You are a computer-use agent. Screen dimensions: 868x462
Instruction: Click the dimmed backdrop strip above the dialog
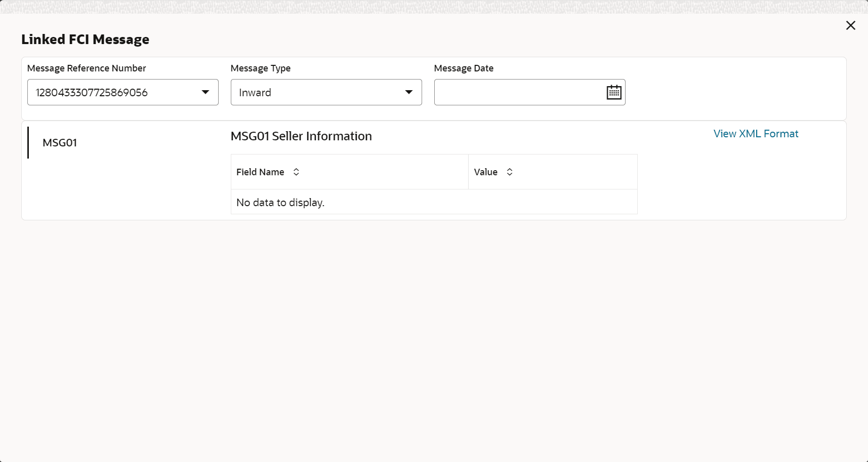[x=434, y=6]
